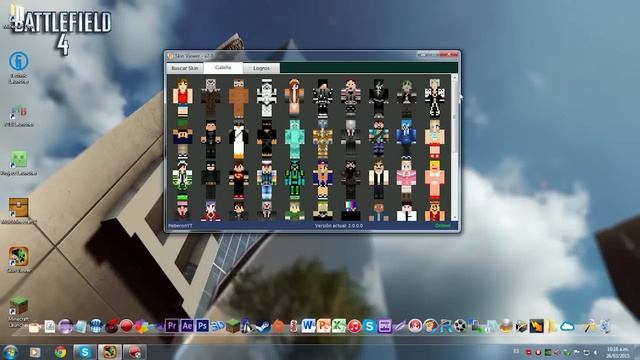The height and width of the screenshot is (360, 640).
Task: Open the Windows Start menu
Action: pyautogui.click(x=10, y=352)
